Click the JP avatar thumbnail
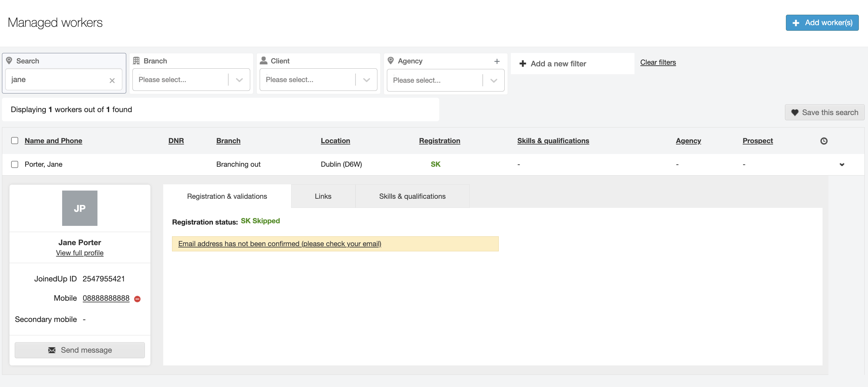The height and width of the screenshot is (387, 868). coord(79,208)
